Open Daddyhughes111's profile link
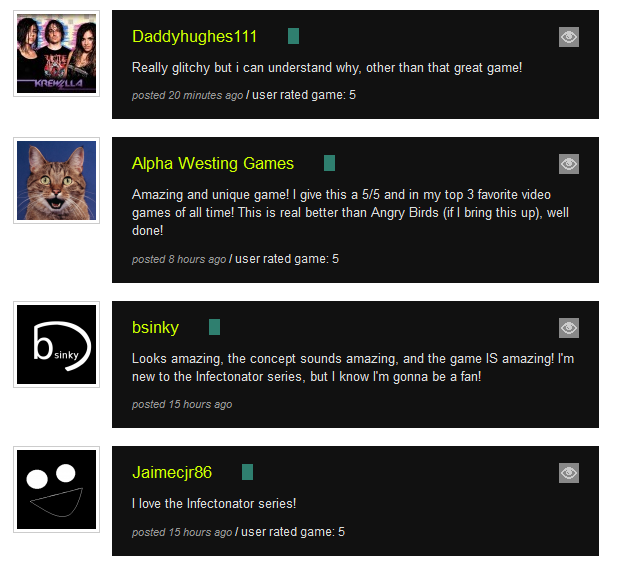The image size is (617, 566). coord(194,37)
